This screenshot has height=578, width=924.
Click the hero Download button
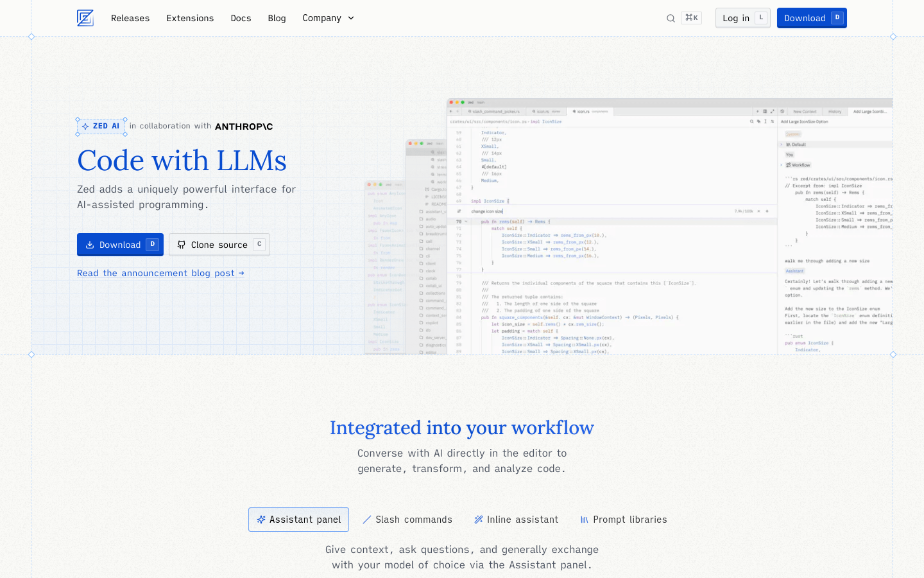tap(120, 245)
